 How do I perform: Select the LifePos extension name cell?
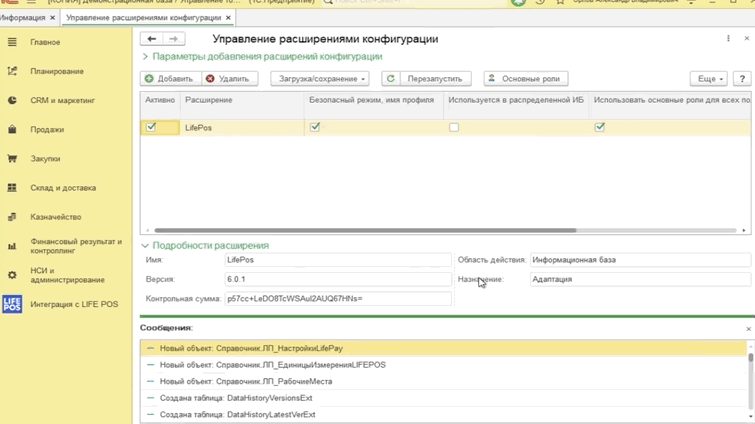pos(242,128)
